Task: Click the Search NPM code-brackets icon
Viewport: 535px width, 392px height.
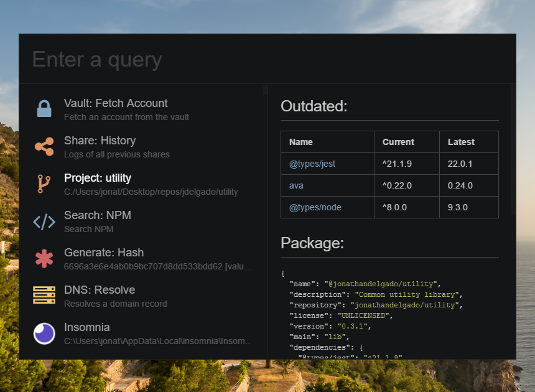Action: click(x=44, y=222)
